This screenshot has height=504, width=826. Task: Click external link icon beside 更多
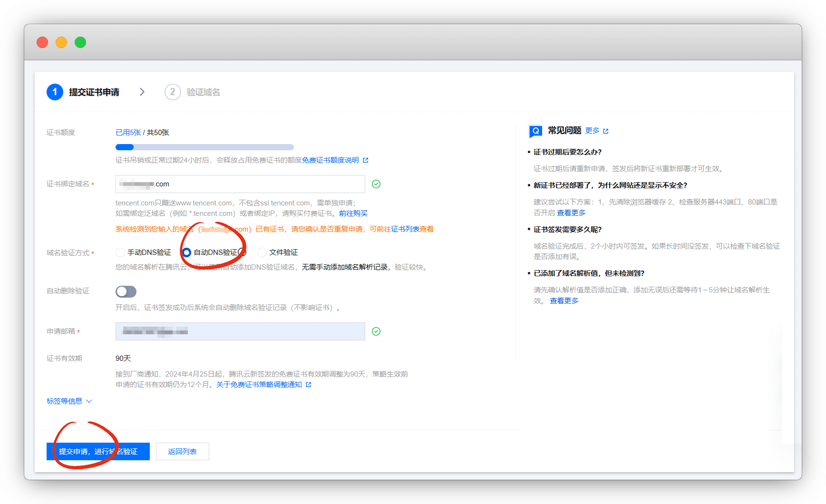click(606, 131)
